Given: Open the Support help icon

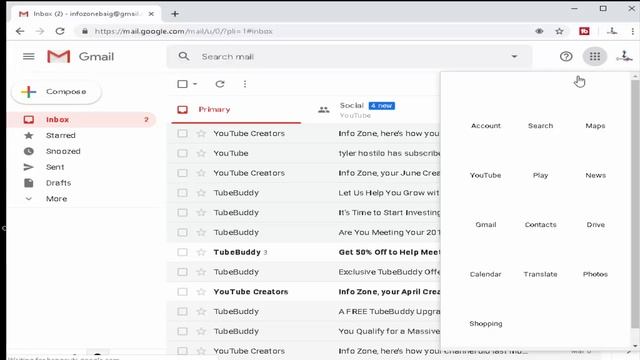Looking at the screenshot, I should 566,56.
